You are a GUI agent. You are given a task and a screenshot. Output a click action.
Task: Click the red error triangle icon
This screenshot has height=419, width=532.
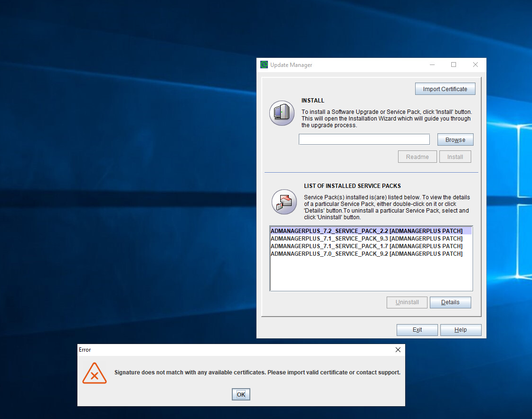(x=95, y=373)
